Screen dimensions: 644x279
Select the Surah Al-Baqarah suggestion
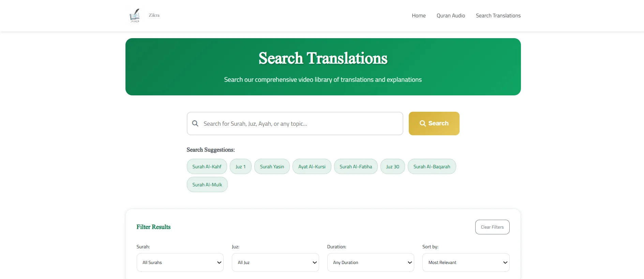[x=432, y=167]
